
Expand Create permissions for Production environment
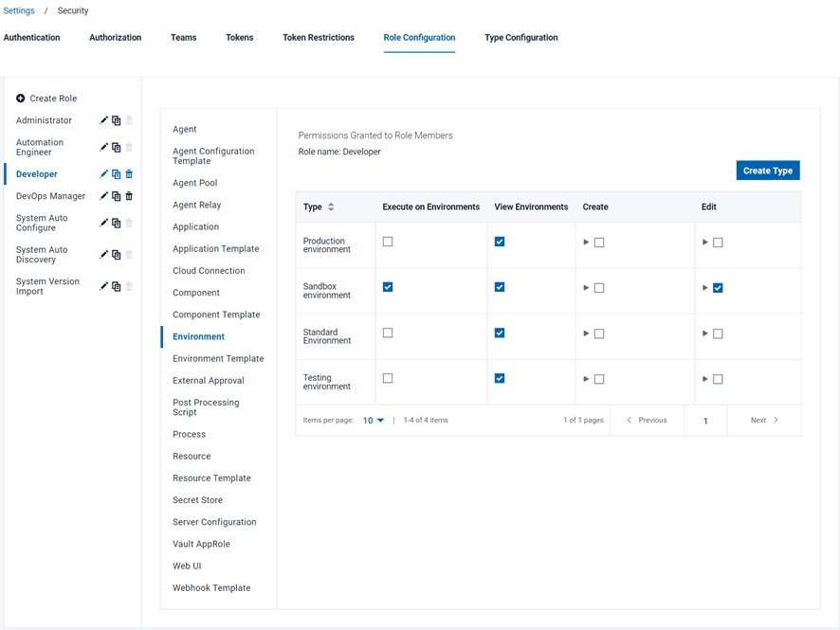point(586,243)
